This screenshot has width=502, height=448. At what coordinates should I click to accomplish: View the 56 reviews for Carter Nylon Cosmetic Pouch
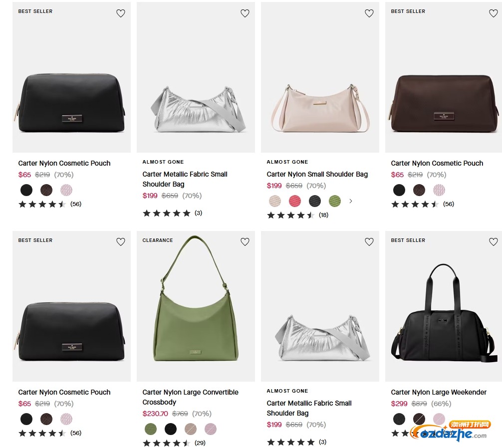tap(75, 204)
